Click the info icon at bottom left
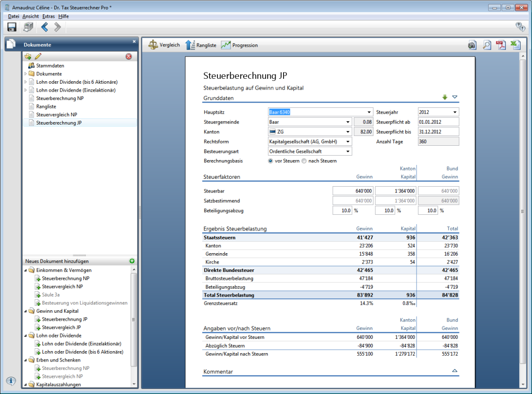Screen dimensions: 532x394 point(11,381)
